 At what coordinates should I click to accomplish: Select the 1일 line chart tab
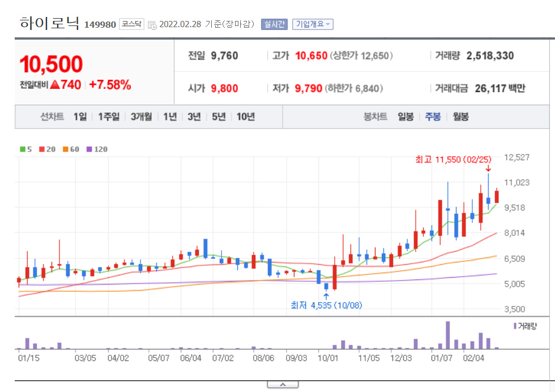click(80, 117)
